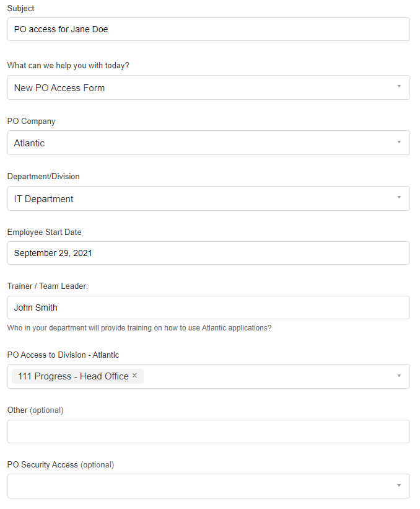Click the John Smith trainer name
420x509 pixels.
[x=35, y=308]
